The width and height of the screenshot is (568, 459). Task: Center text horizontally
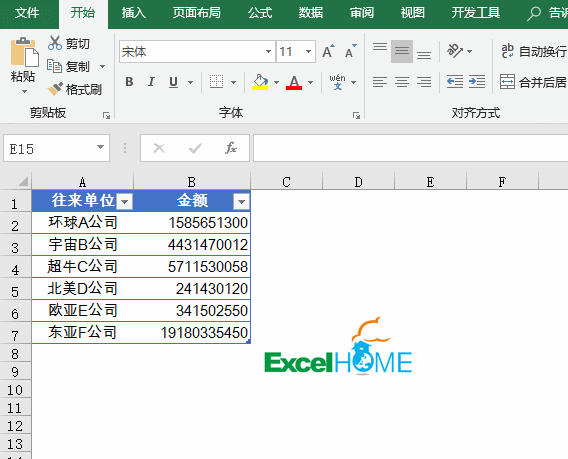tap(402, 82)
